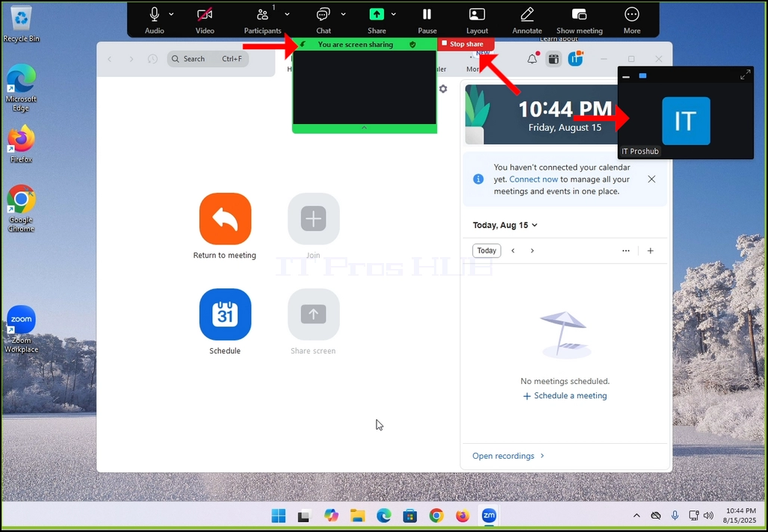Click the Search field in Zoom
Image resolution: width=768 pixels, height=532 pixels.
[x=208, y=59]
